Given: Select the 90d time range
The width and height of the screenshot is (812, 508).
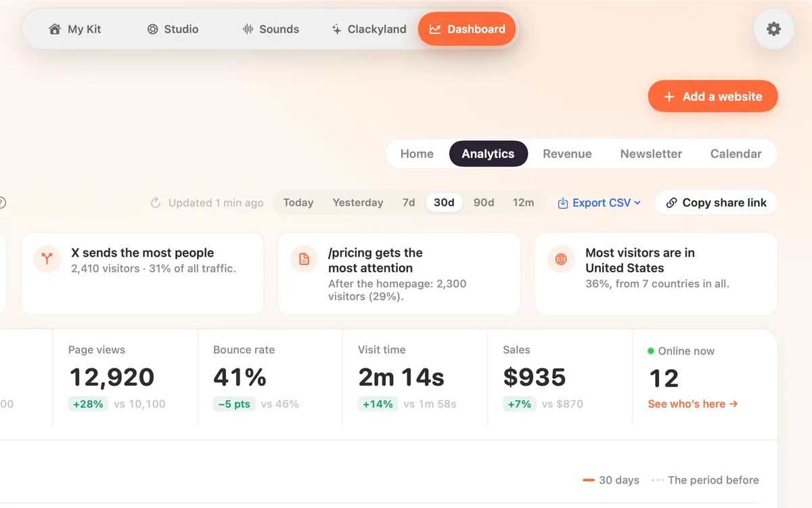Looking at the screenshot, I should pyautogui.click(x=484, y=203).
